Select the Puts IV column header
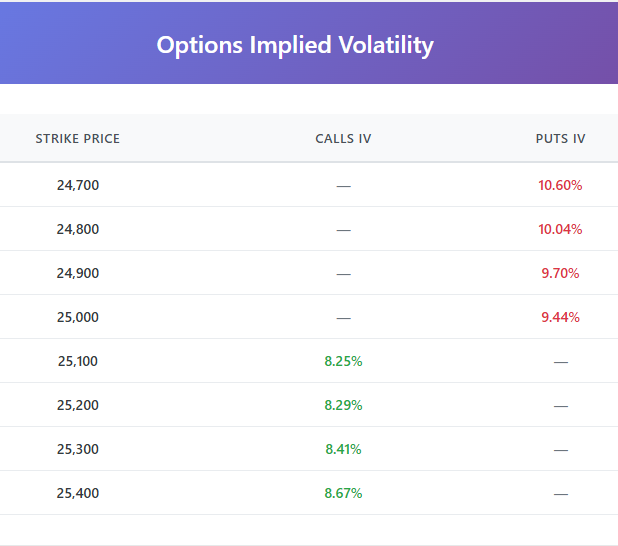 click(560, 139)
